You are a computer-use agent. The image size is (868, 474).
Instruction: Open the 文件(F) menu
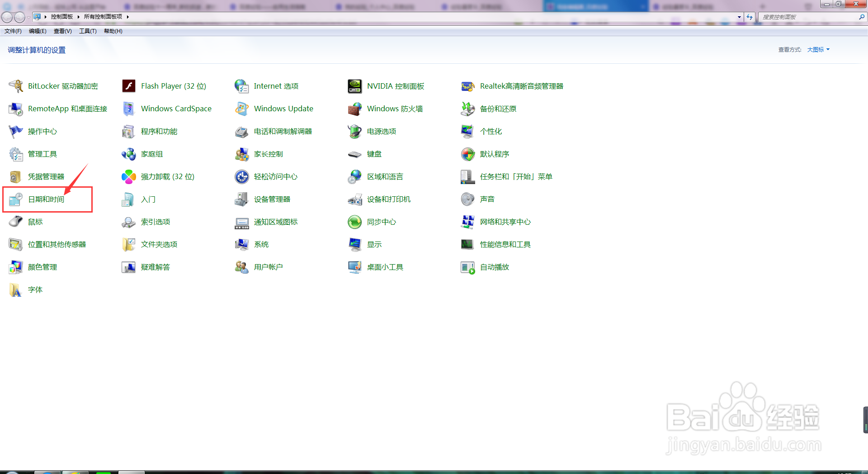[x=13, y=31]
